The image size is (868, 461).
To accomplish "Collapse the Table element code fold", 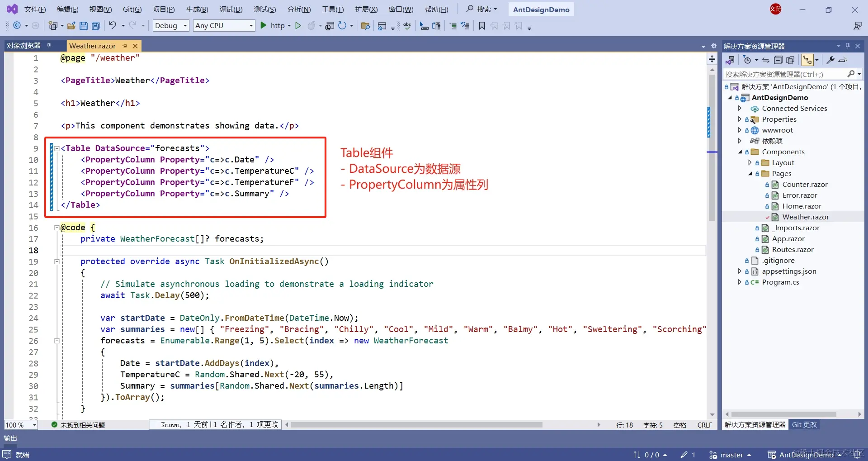I will pos(57,148).
